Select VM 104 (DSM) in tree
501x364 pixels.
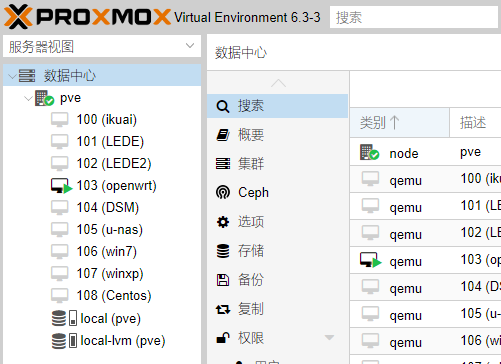pos(107,207)
